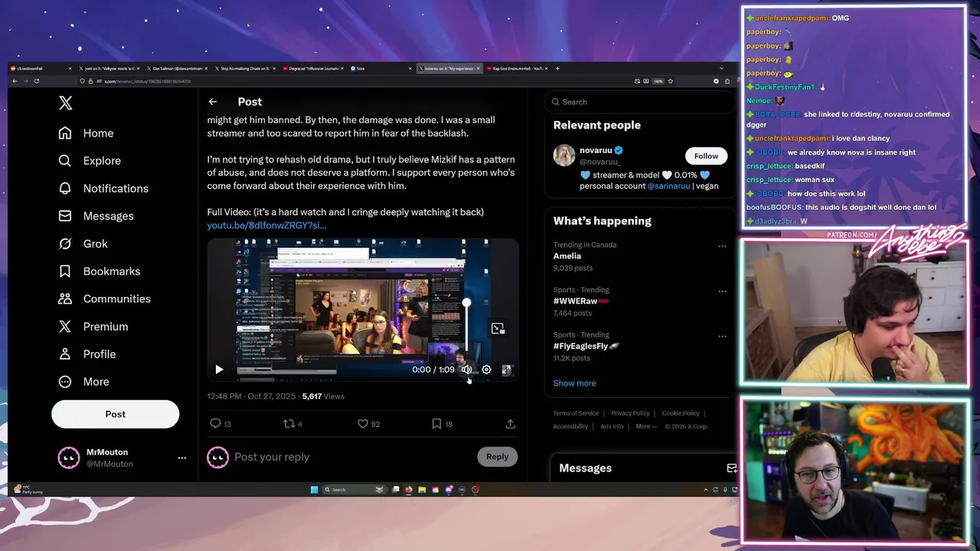The height and width of the screenshot is (551, 980).
Task: Open File Explorer from the taskbar
Action: point(422,490)
